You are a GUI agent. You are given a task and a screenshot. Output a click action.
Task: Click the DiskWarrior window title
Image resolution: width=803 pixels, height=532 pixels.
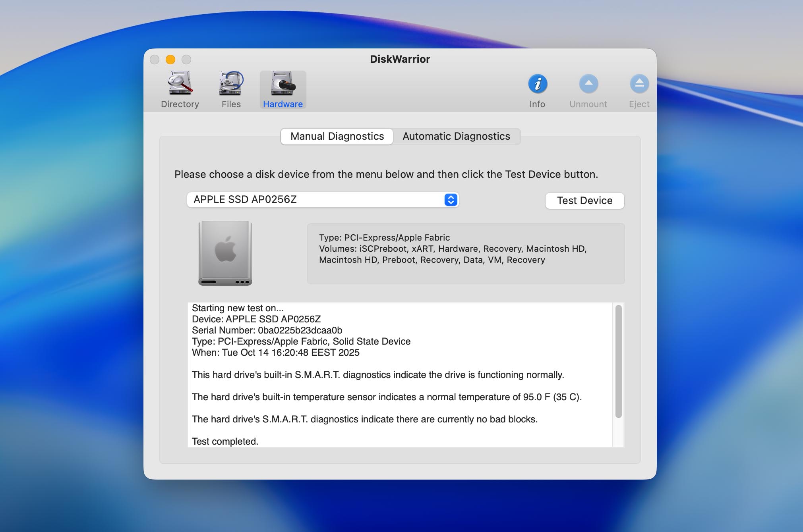400,59
